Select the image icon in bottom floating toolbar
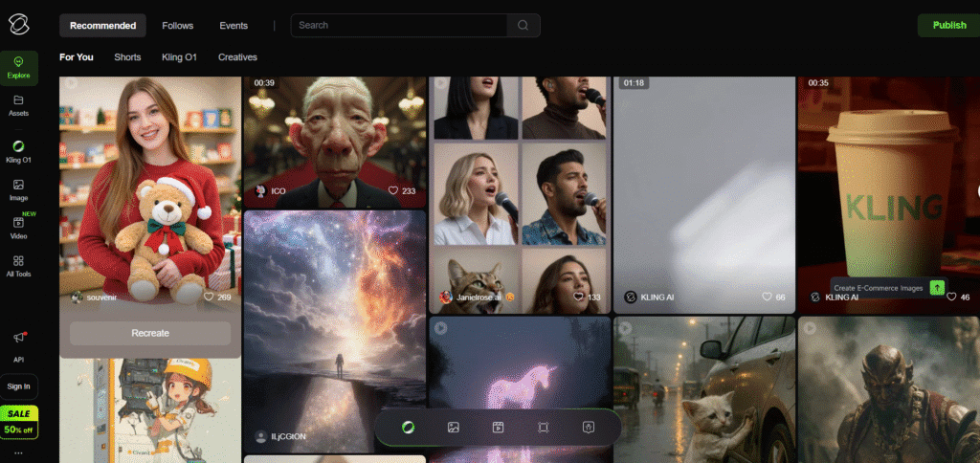The image size is (980, 463). (x=454, y=428)
